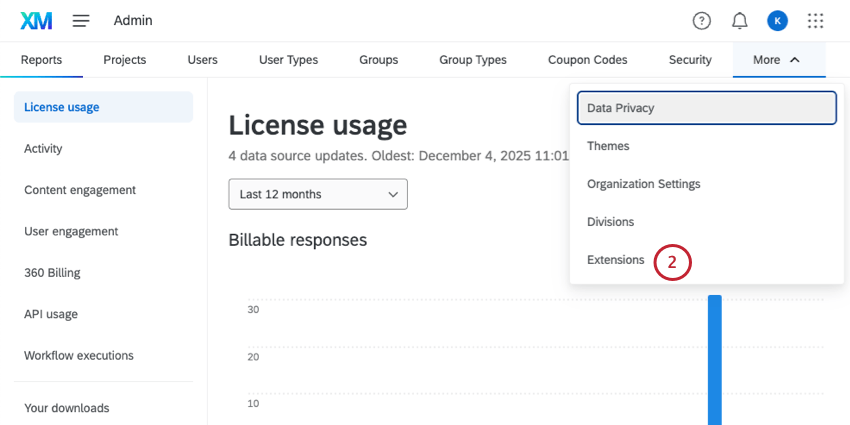The width and height of the screenshot is (850, 425).
Task: Open Content engagement in sidebar
Action: click(80, 190)
